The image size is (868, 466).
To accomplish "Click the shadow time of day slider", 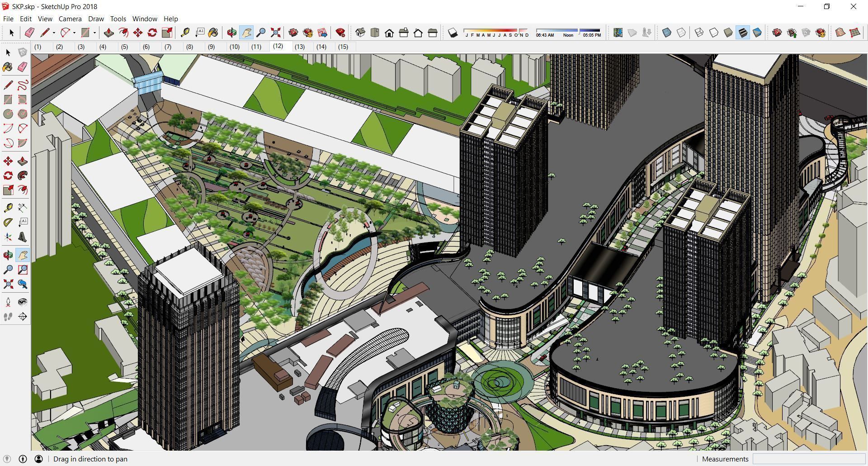I will 568,33.
